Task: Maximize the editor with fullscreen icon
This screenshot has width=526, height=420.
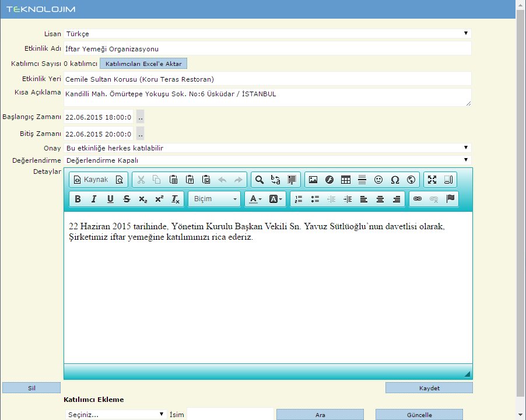Action: point(432,180)
